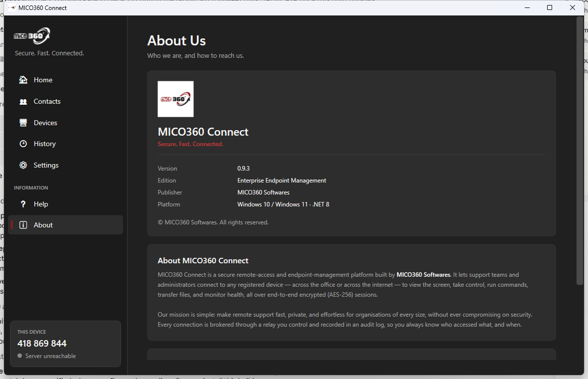Click the Home house icon
This screenshot has height=379, width=588.
click(x=23, y=80)
